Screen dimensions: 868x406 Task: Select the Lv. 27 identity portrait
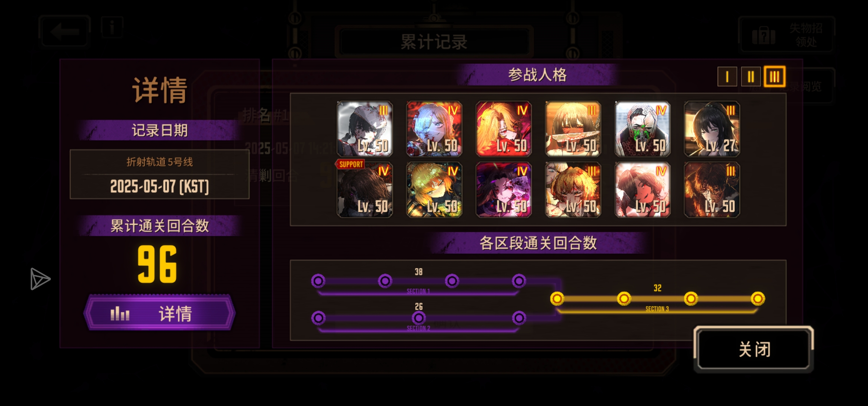click(712, 129)
